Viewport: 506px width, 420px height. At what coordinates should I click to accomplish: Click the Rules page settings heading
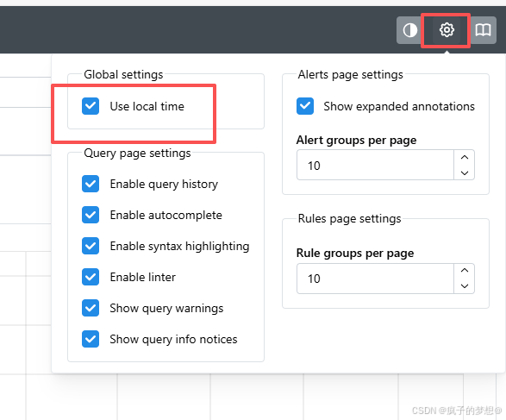click(x=349, y=218)
